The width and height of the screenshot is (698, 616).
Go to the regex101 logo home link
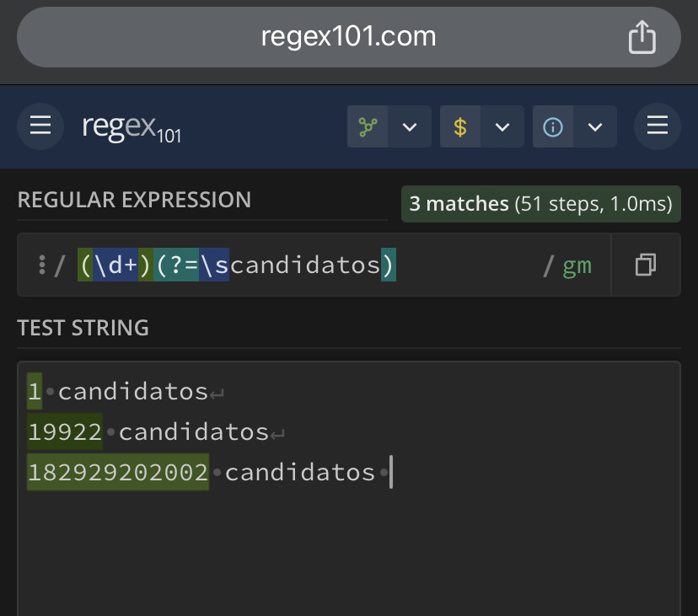click(132, 127)
